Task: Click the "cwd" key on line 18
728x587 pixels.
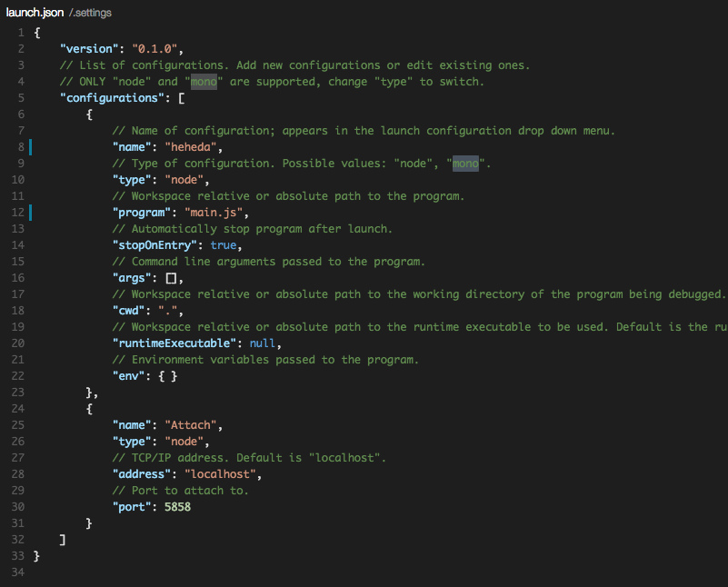Action: click(129, 311)
